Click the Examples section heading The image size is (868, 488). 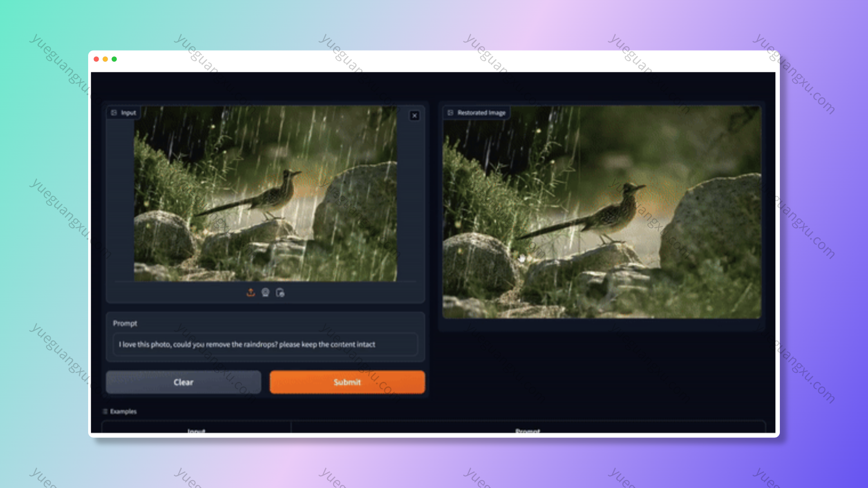point(123,411)
